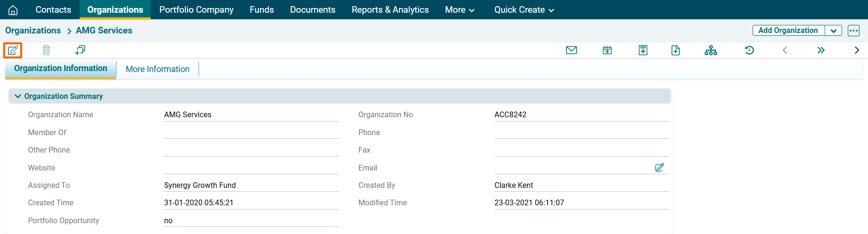Open the Portfolio Company menu
868x234 pixels.
pyautogui.click(x=196, y=10)
